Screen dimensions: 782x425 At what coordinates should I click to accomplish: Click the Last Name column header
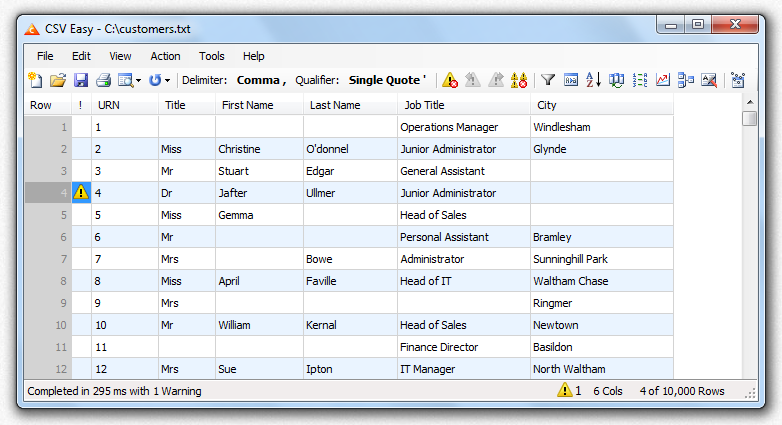[335, 105]
